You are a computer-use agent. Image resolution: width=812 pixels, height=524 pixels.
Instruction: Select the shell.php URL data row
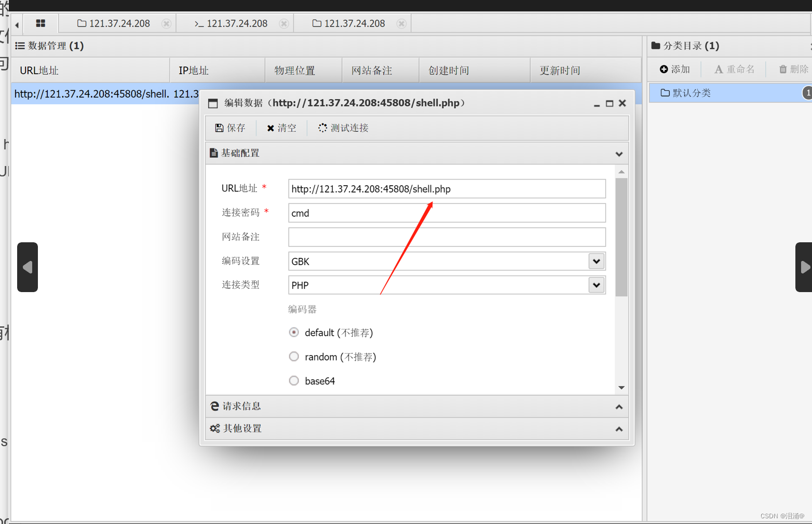[106, 94]
